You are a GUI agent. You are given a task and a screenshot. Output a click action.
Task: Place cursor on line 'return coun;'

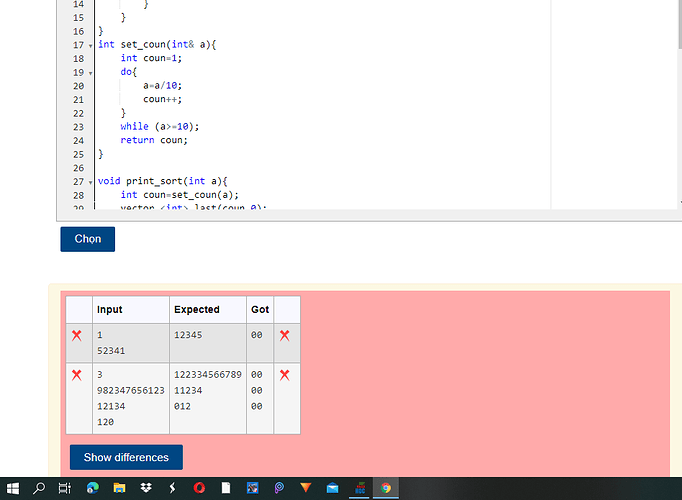click(x=154, y=140)
